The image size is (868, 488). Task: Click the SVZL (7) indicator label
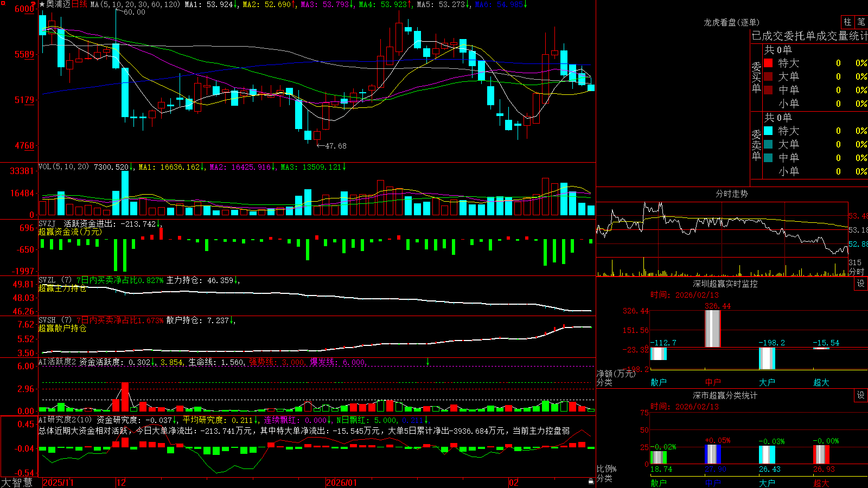(x=55, y=280)
